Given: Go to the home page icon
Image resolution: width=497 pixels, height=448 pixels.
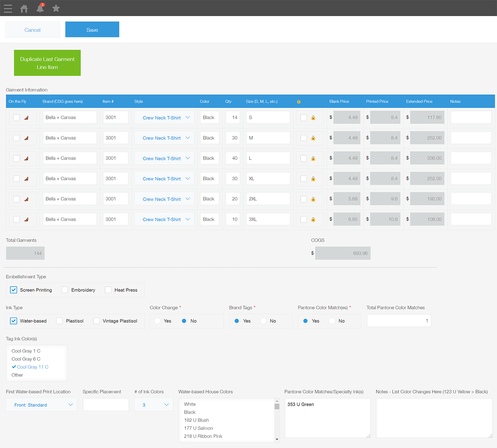Looking at the screenshot, I should [24, 8].
